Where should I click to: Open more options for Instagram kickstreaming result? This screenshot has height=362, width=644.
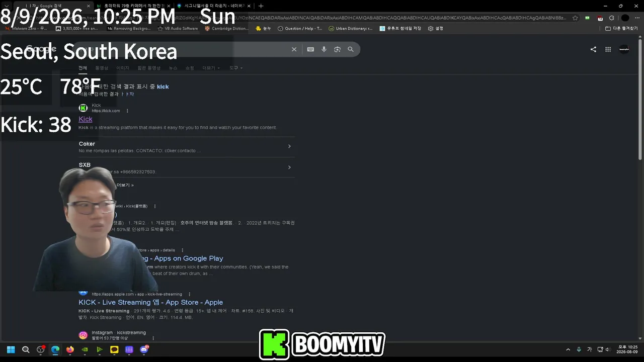[x=153, y=338]
